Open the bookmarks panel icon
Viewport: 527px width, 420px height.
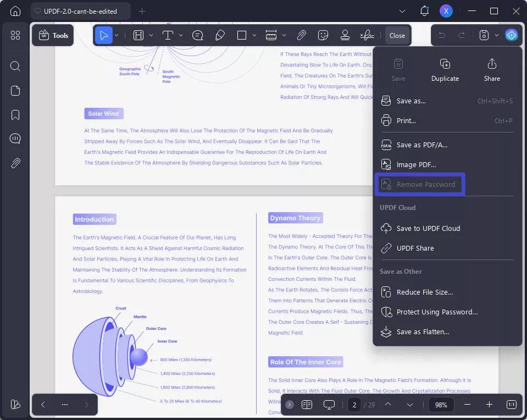coord(15,115)
